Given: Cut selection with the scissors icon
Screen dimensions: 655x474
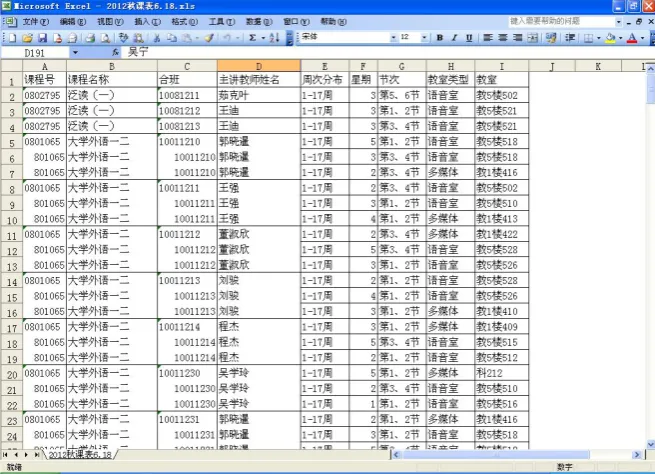Looking at the screenshot, I should coord(157,38).
